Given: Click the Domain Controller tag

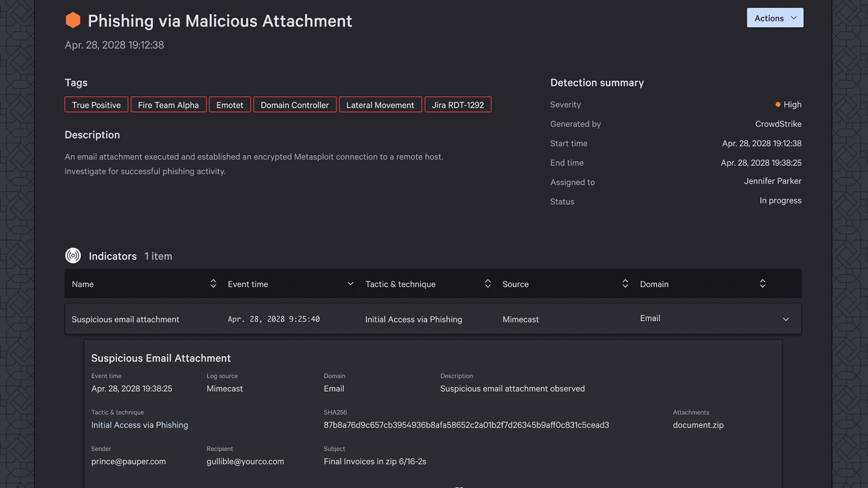Looking at the screenshot, I should (294, 105).
